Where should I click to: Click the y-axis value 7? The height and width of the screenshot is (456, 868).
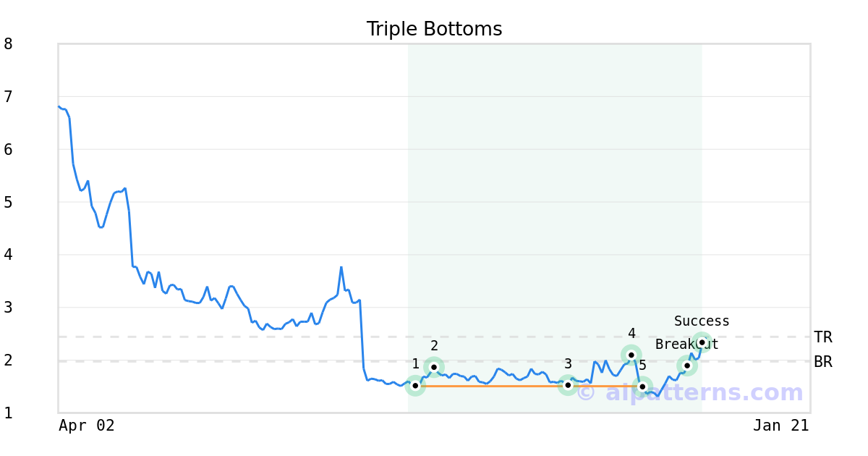point(9,97)
